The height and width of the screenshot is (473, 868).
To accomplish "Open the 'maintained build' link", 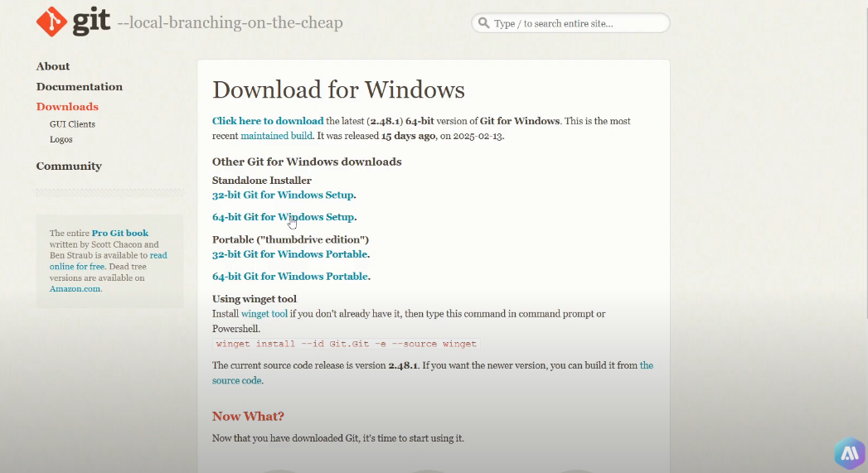I will 276,136.
